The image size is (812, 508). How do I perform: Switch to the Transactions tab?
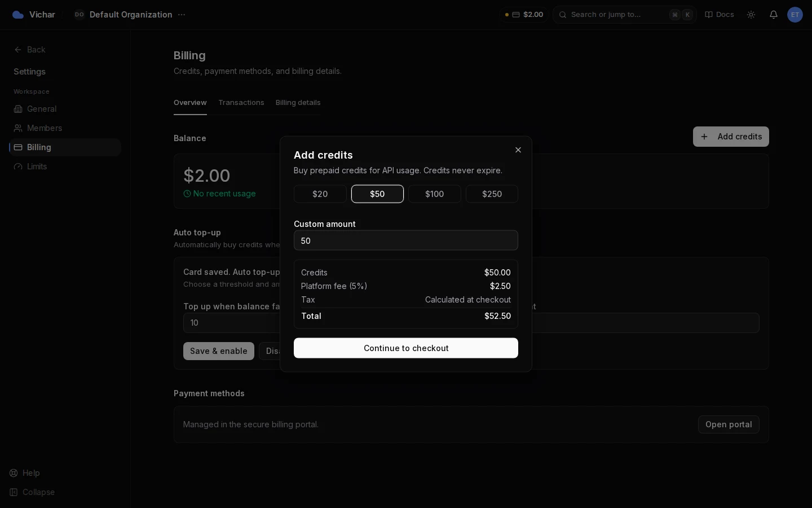click(241, 103)
